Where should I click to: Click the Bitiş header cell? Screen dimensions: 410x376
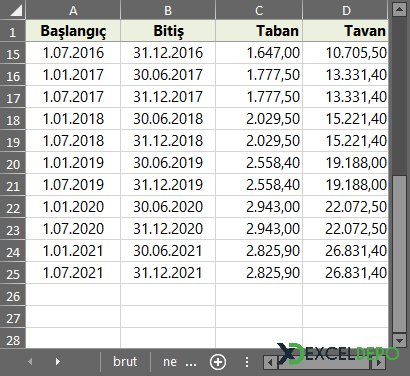click(168, 31)
